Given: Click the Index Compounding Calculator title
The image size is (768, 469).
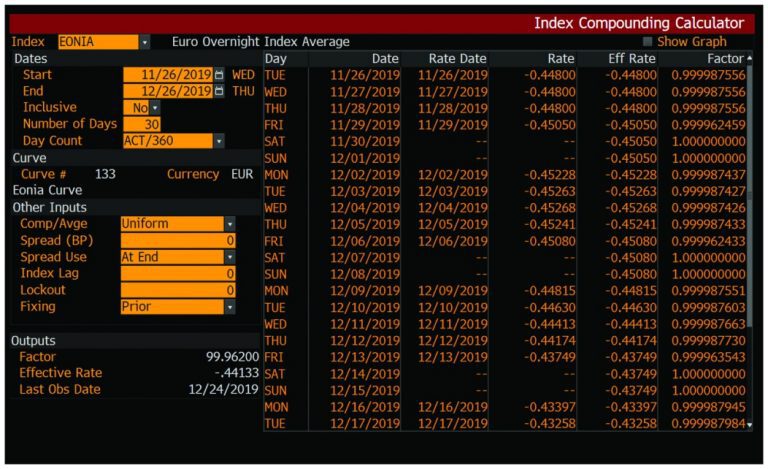Looking at the screenshot, I should click(639, 23).
